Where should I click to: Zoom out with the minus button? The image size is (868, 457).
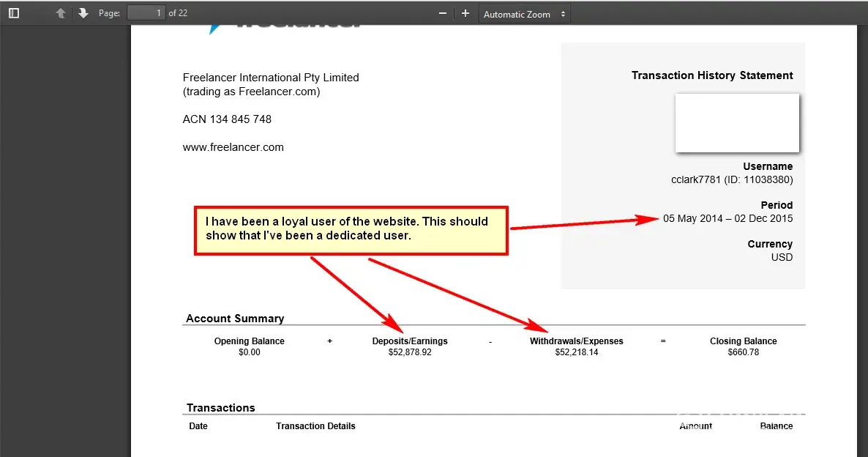click(442, 13)
